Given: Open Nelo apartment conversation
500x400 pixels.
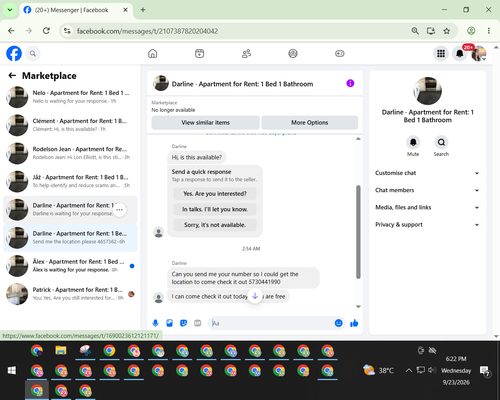Looking at the screenshot, I should click(70, 97).
